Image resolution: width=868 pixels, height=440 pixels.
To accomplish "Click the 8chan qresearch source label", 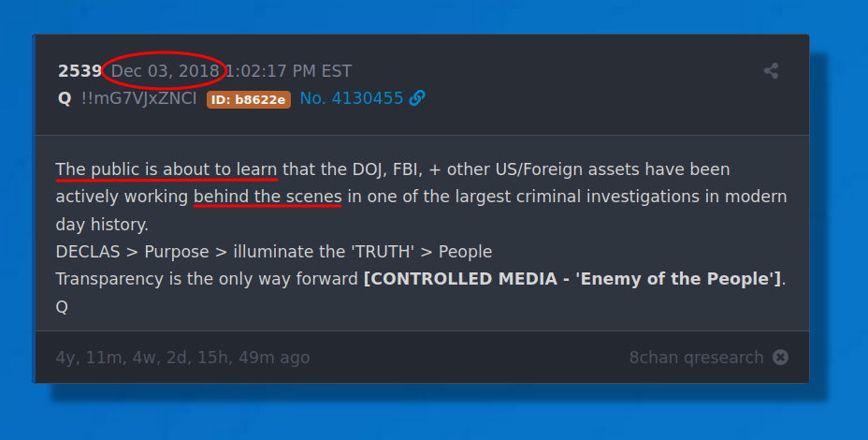I will click(x=697, y=358).
